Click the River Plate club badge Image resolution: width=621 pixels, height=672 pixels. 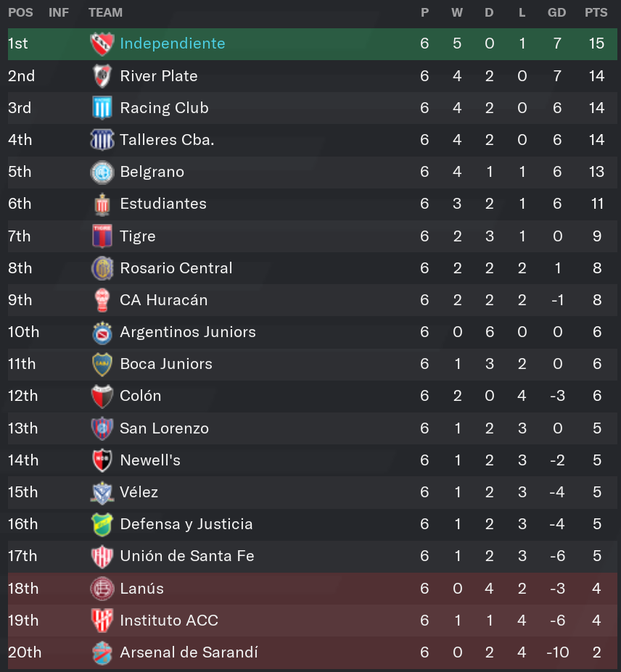[102, 76]
